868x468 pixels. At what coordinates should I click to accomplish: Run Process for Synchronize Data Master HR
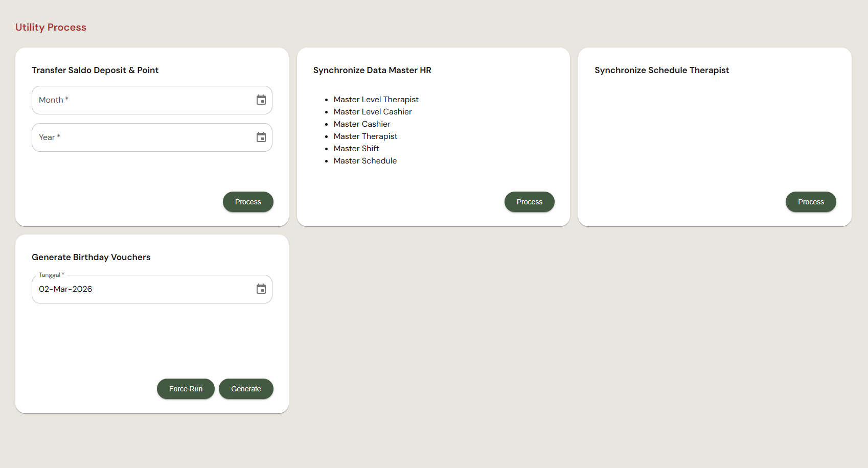530,202
